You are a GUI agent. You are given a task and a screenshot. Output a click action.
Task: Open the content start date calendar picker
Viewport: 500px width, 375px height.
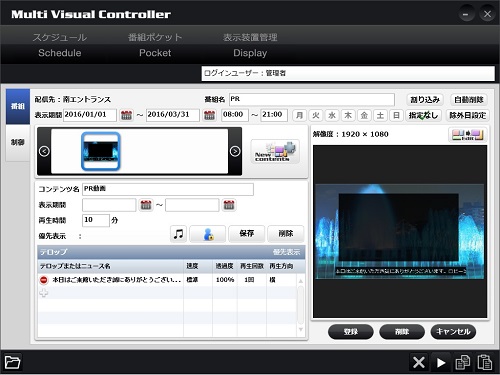click(146, 205)
